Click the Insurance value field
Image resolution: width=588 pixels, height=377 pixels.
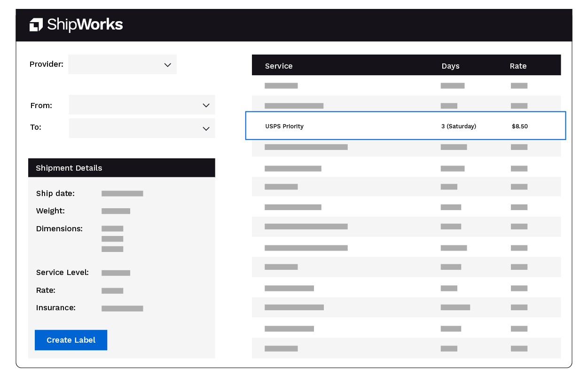click(122, 308)
